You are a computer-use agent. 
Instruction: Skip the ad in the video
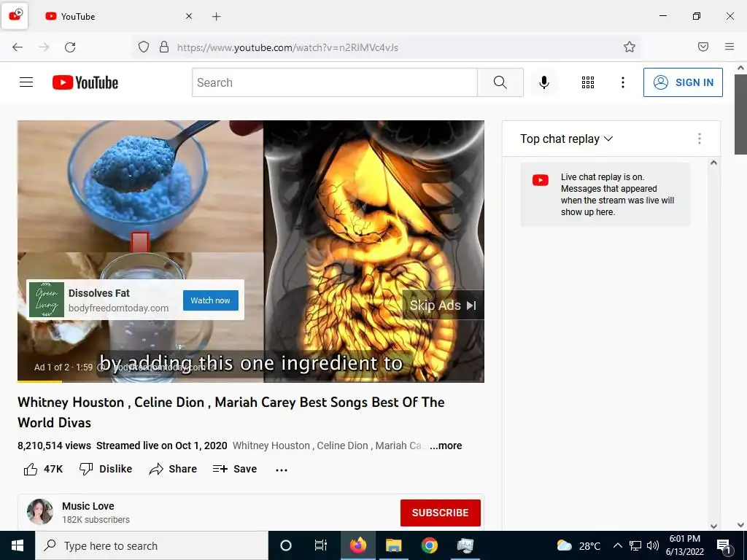coord(443,306)
